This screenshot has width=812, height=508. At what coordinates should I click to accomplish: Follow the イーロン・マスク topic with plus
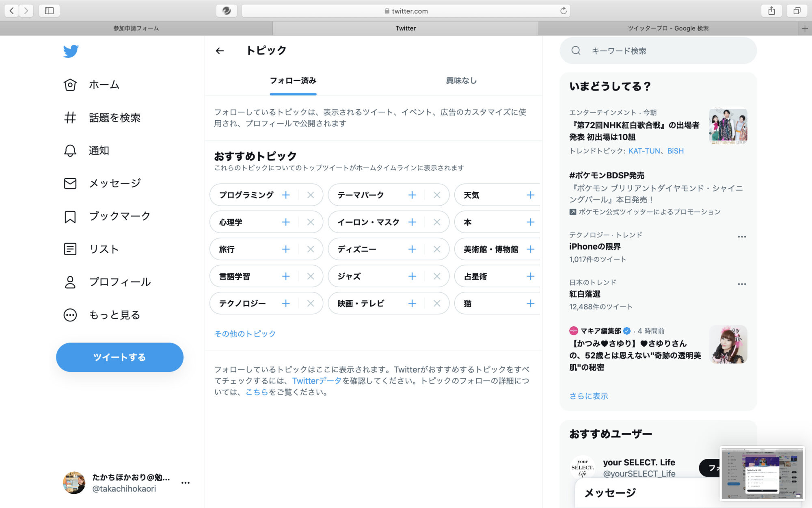click(x=412, y=222)
